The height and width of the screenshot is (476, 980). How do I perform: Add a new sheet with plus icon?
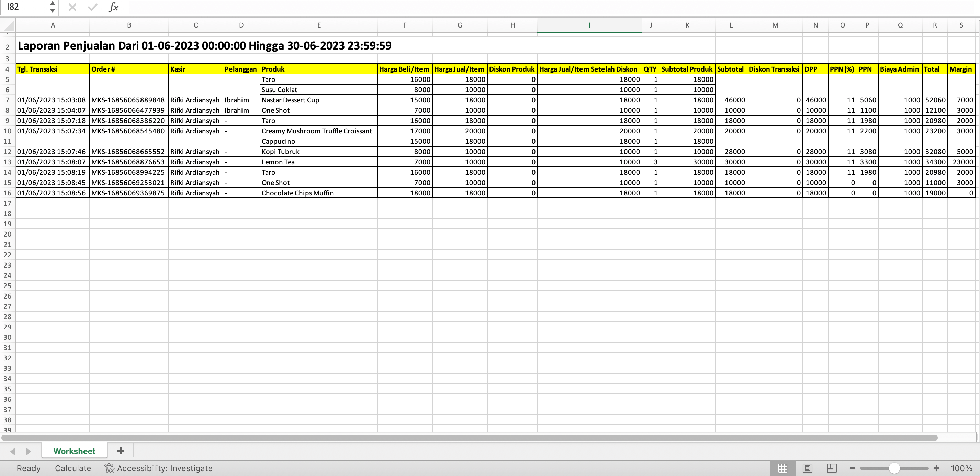[x=121, y=451]
